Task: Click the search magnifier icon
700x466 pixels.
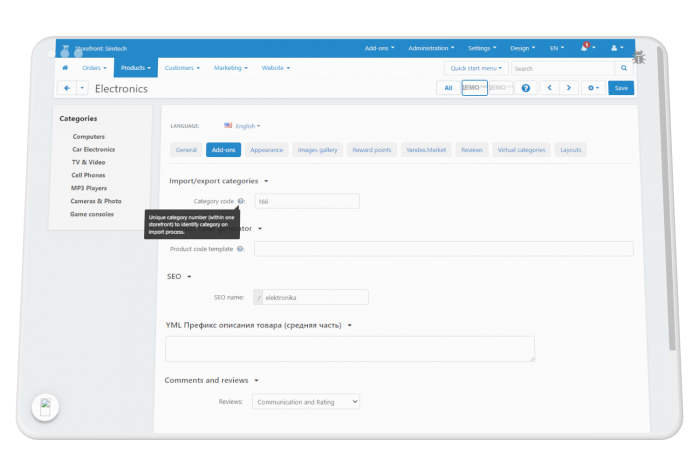Action: 624,68
